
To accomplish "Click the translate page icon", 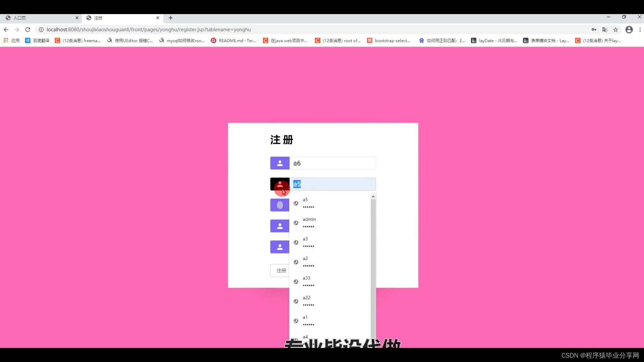I will point(604,29).
